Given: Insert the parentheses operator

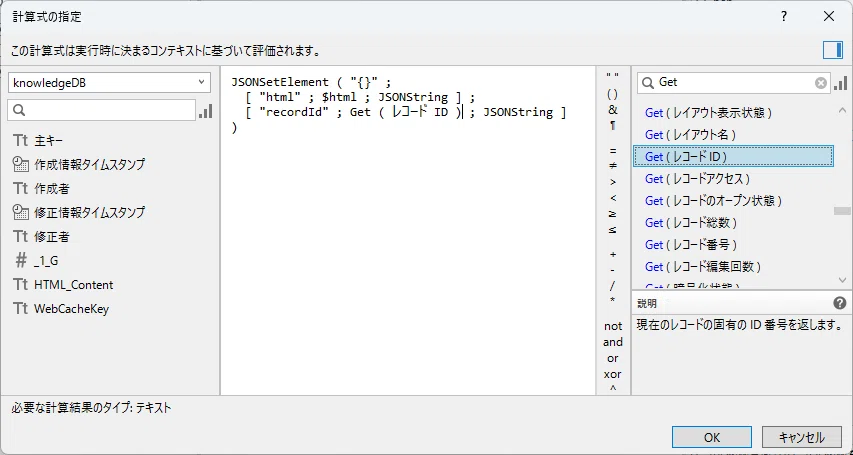Looking at the screenshot, I should click(613, 94).
